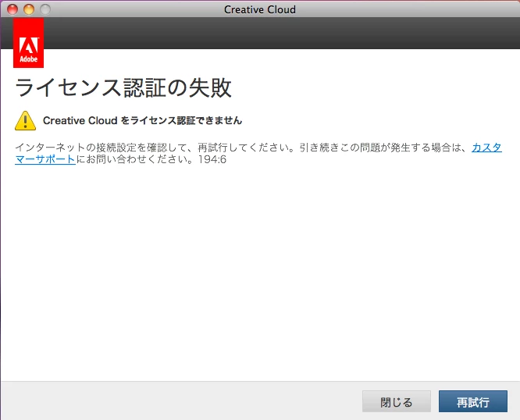Minimize window using the yellow button
The image size is (520, 420).
coord(29,9)
